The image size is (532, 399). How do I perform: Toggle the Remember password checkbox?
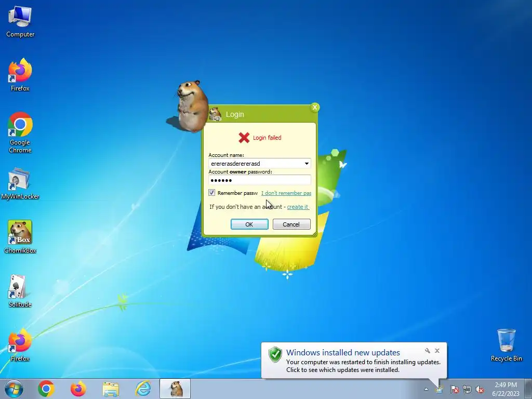pyautogui.click(x=212, y=193)
